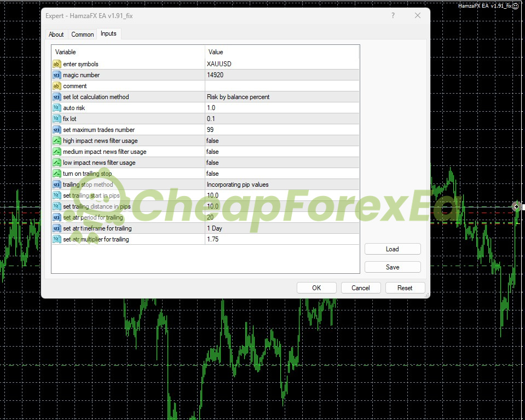
Task: Click the help question mark in title bar
Action: pos(393,16)
